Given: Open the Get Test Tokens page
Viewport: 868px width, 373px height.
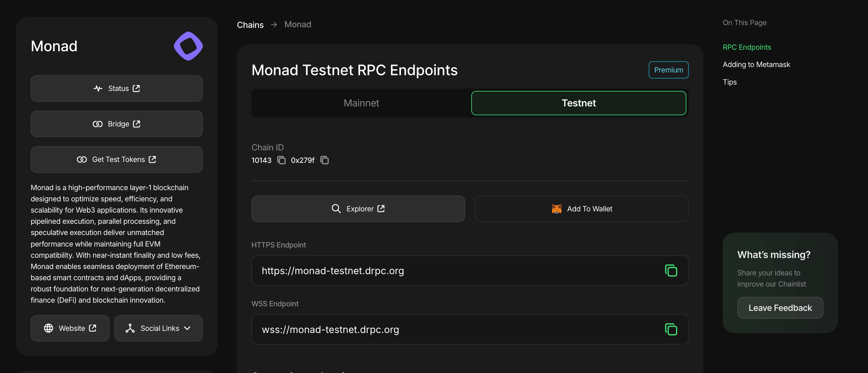Looking at the screenshot, I should click(x=116, y=160).
